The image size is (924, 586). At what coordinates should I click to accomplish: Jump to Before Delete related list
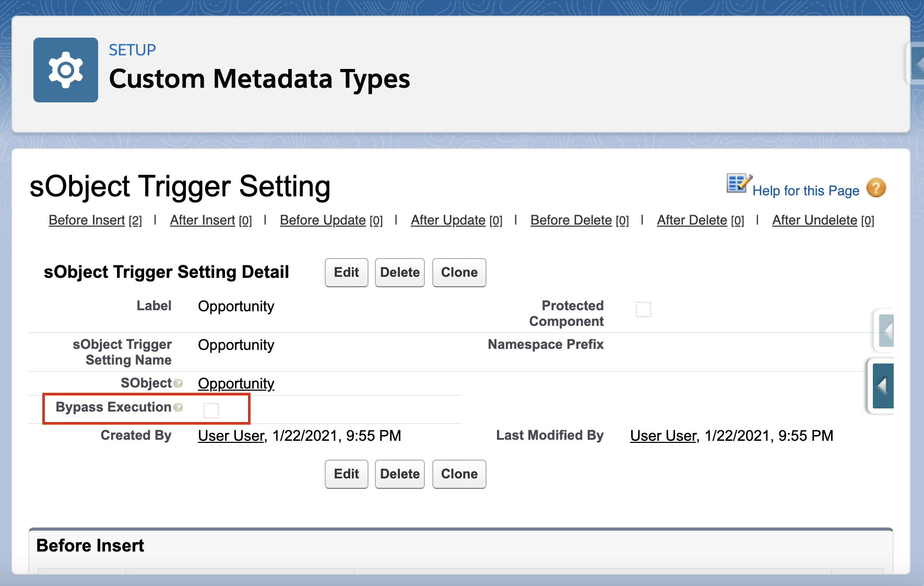[x=579, y=220]
